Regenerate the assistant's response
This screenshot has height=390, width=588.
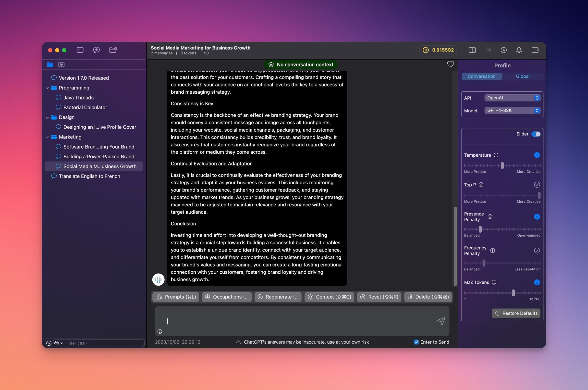[278, 297]
